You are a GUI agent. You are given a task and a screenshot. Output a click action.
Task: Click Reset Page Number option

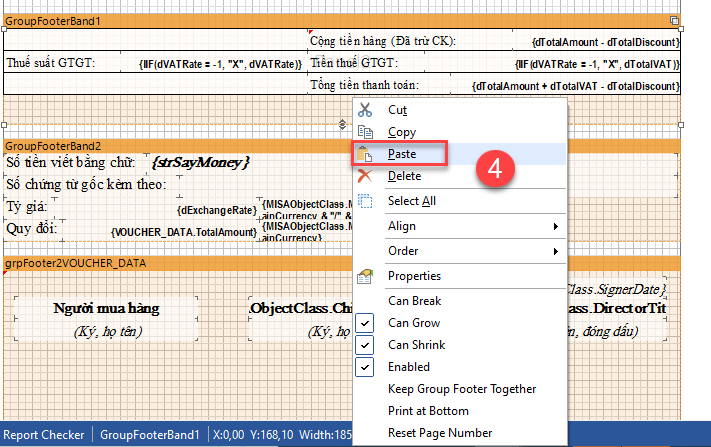439,433
